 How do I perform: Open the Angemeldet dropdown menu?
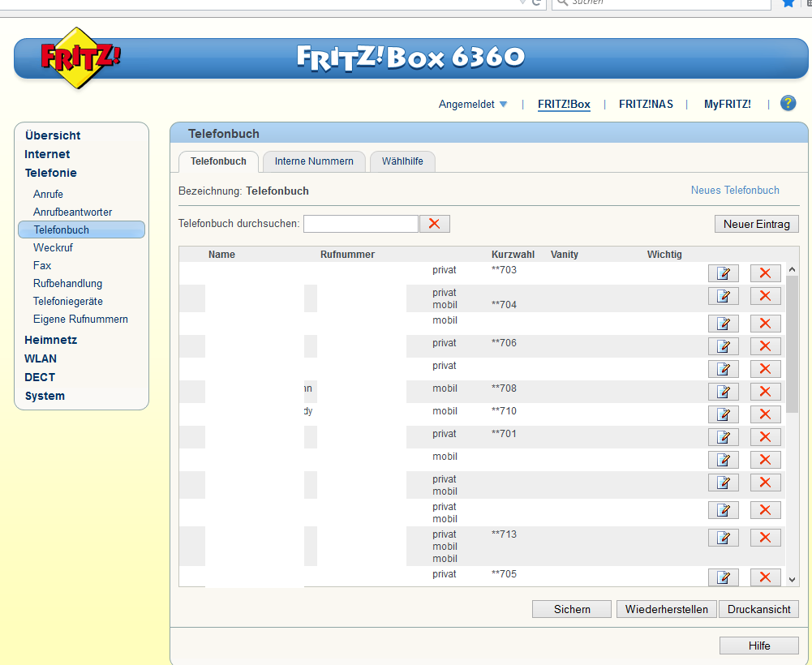click(472, 104)
